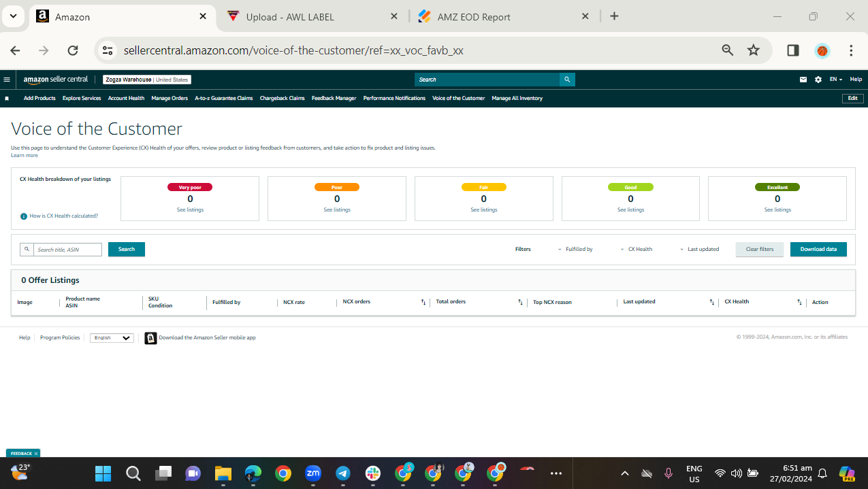Image resolution: width=868 pixels, height=489 pixels.
Task: Click the sort arrows for Last updated column
Action: coord(712,302)
